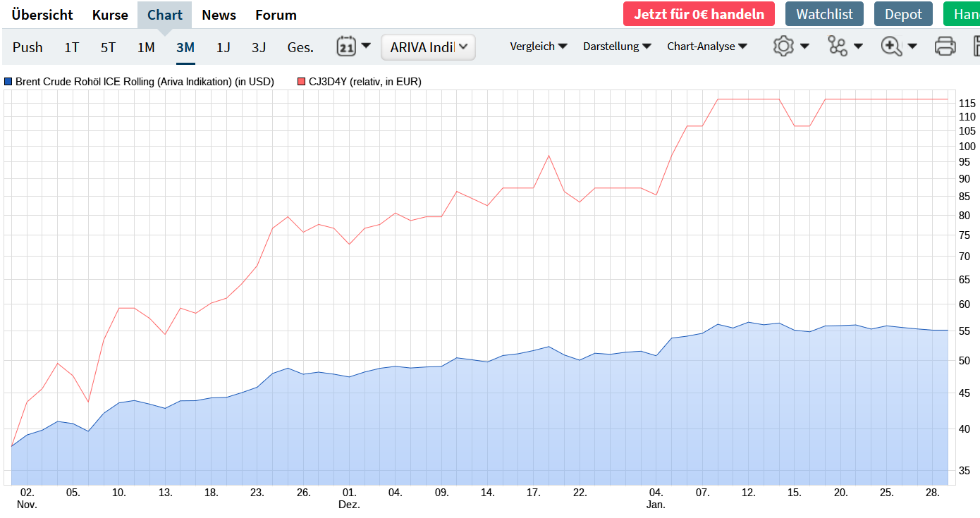This screenshot has width=980, height=518.
Task: Open the ARIVA Indikation exchange selector
Action: coord(429,47)
